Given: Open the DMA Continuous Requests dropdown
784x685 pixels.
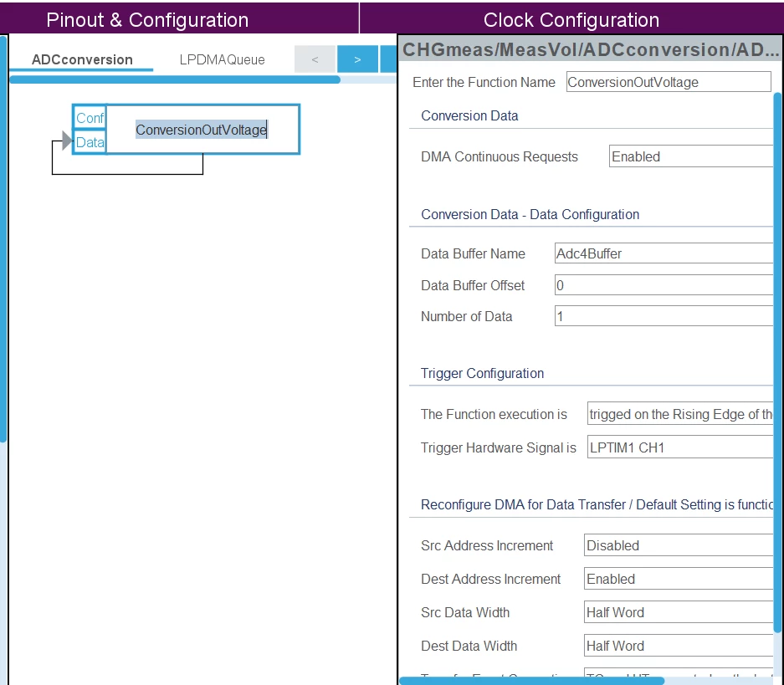Looking at the screenshot, I should coord(691,156).
